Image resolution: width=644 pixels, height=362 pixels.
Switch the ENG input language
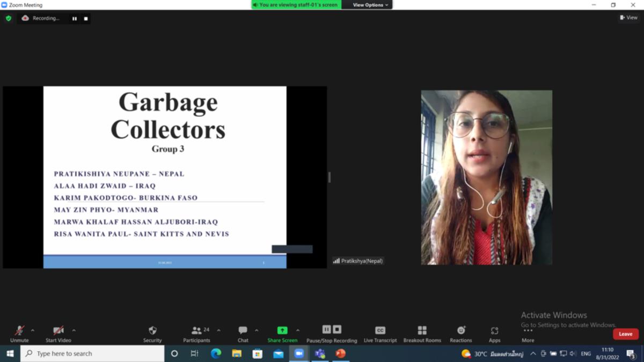[586, 354]
